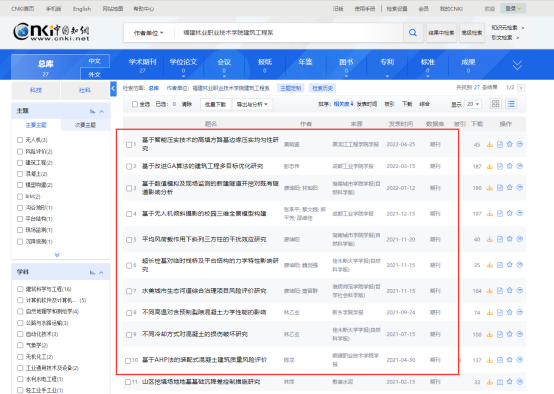This screenshot has width=554, height=394.
Task: Open the 导出与分析 dropdown
Action: tap(252, 104)
